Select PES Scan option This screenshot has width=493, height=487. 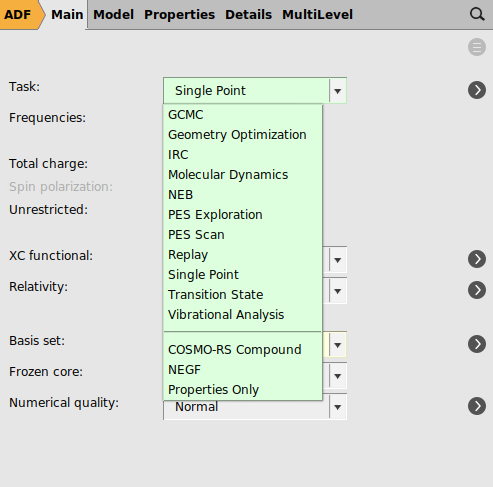tap(243, 235)
